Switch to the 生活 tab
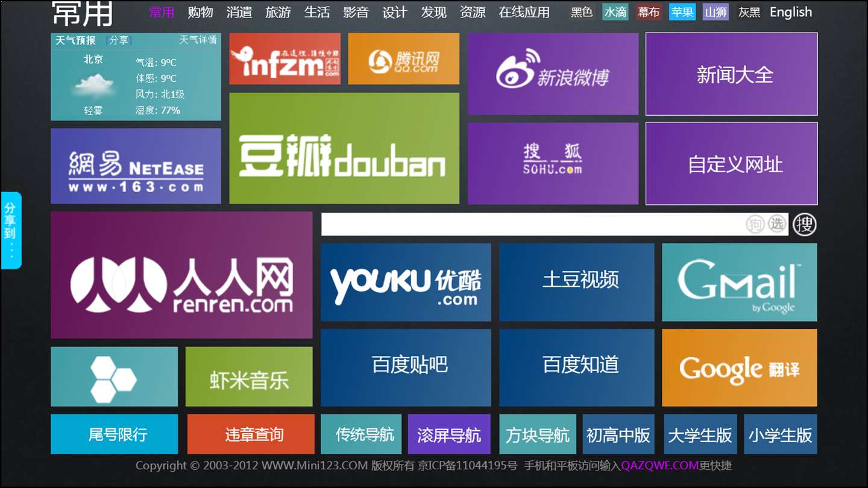 [x=317, y=12]
